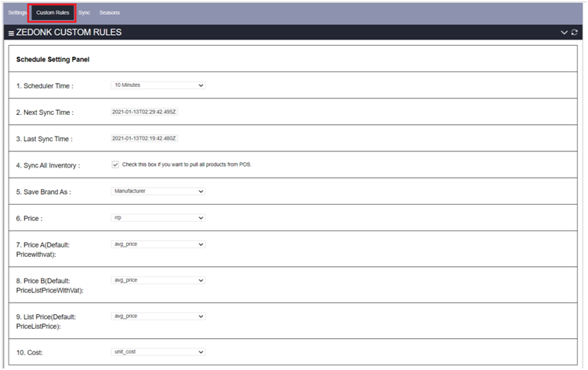Open the Save Brand As dropdown
588x370 pixels.
click(x=158, y=191)
